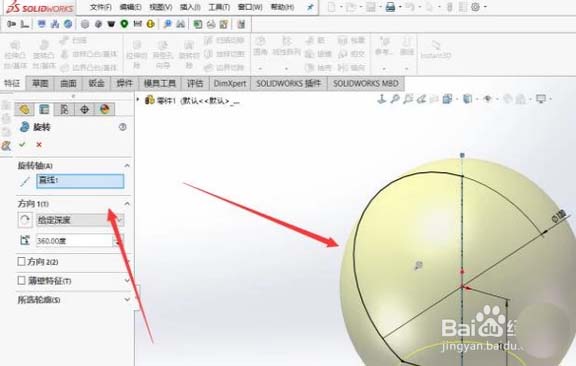Click the View Settings monitor icon

point(541,98)
